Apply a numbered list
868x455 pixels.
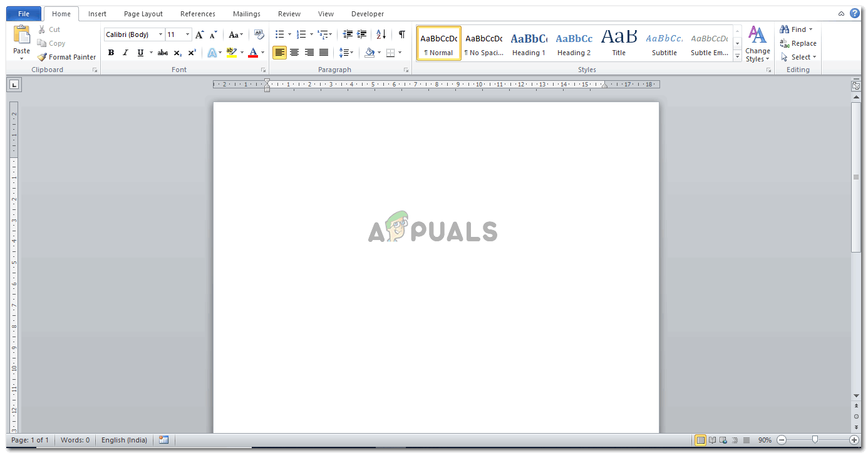301,34
